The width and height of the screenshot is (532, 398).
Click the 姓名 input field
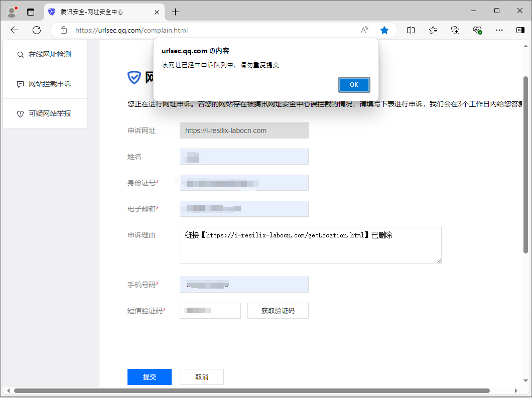pyautogui.click(x=244, y=157)
